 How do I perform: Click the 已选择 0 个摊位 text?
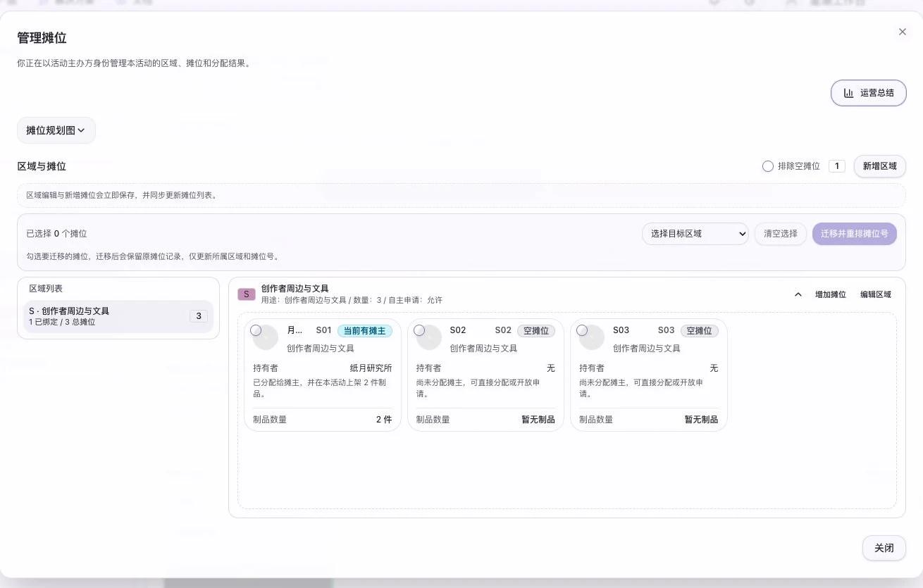tap(56, 234)
